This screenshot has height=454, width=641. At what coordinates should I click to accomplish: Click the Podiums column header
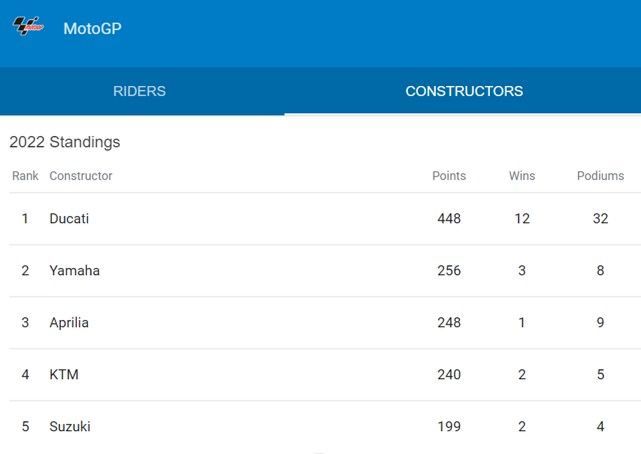pos(600,176)
